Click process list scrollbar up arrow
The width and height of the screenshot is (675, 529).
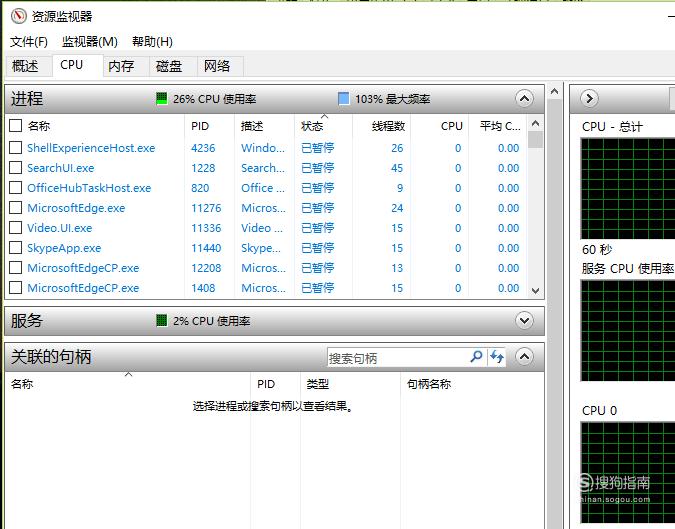536,124
